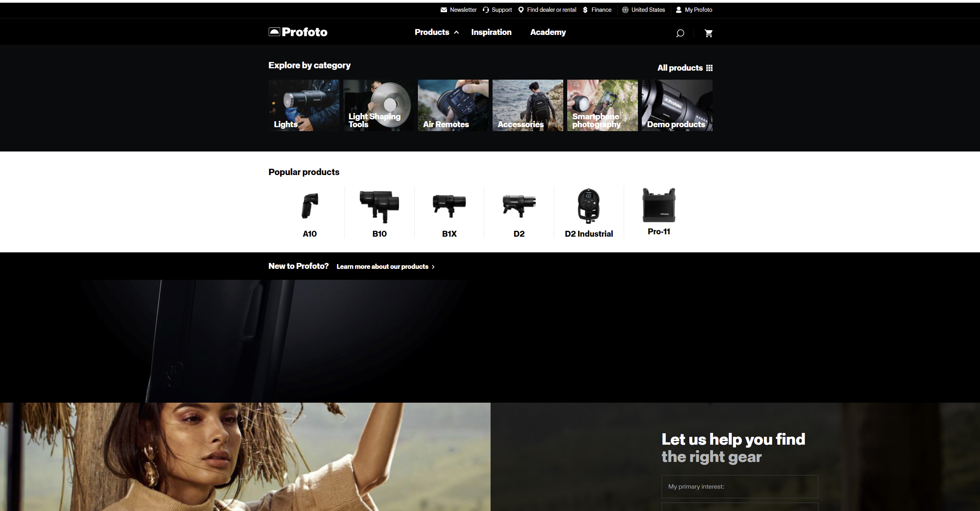The width and height of the screenshot is (980, 511).
Task: Click Learn More About Our Products link
Action: (x=383, y=266)
